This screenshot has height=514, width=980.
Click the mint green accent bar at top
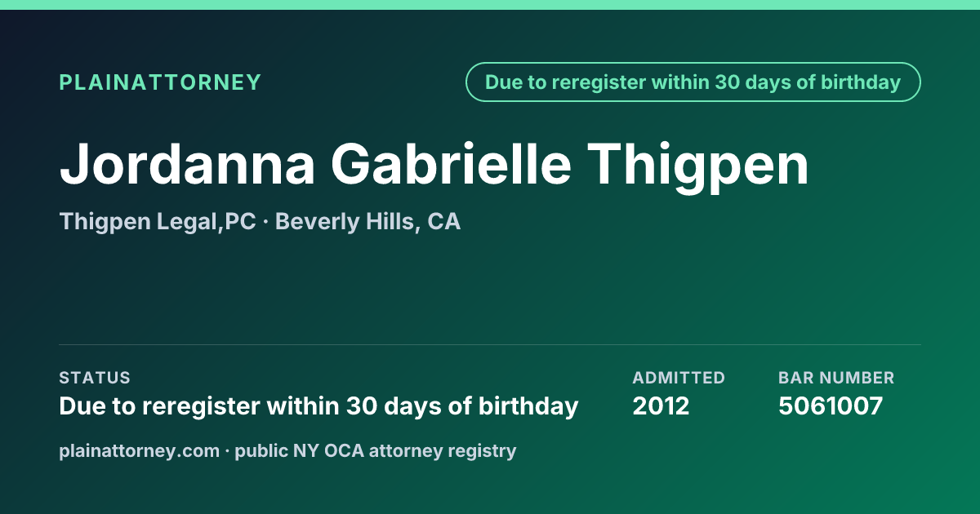(x=490, y=5)
